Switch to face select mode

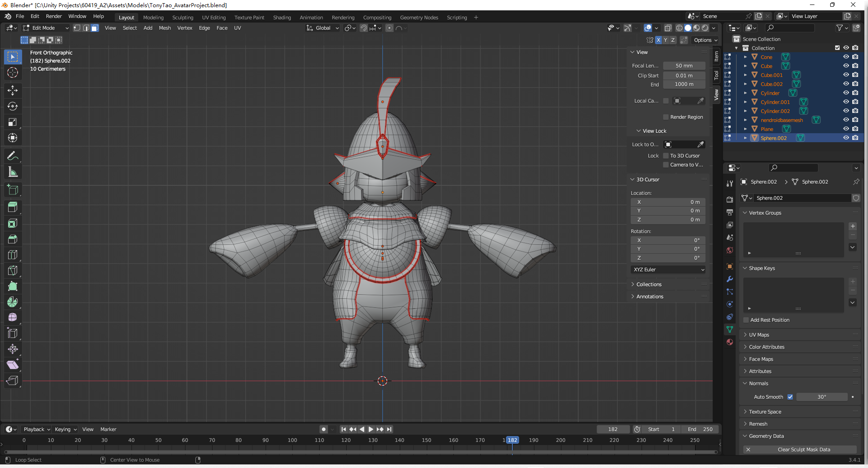(x=95, y=28)
